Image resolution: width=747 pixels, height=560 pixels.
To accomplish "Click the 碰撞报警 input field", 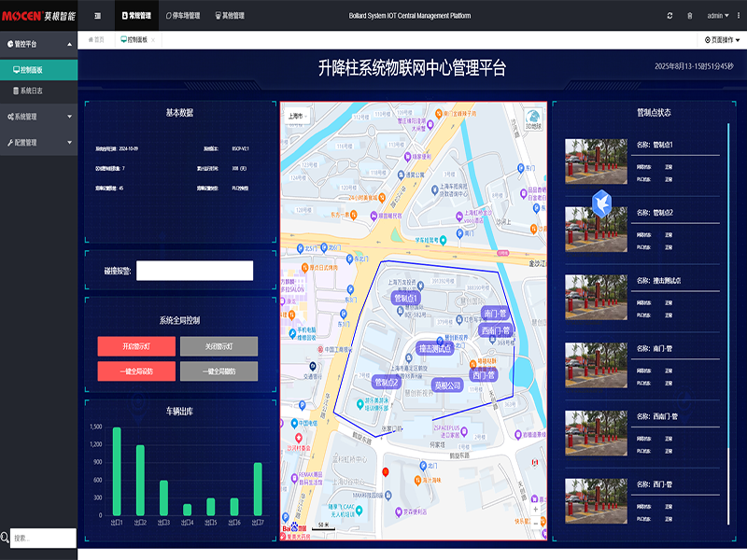I will [x=194, y=271].
